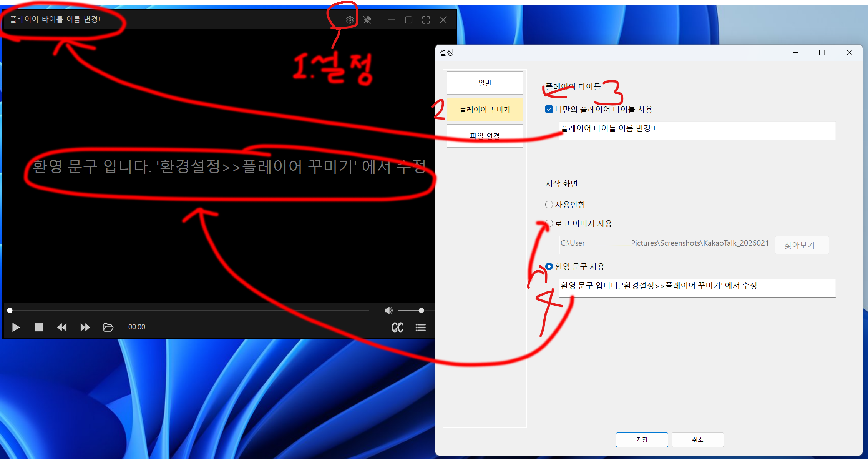Select the 사용안함 radio option
This screenshot has height=459, width=868.
[549, 205]
